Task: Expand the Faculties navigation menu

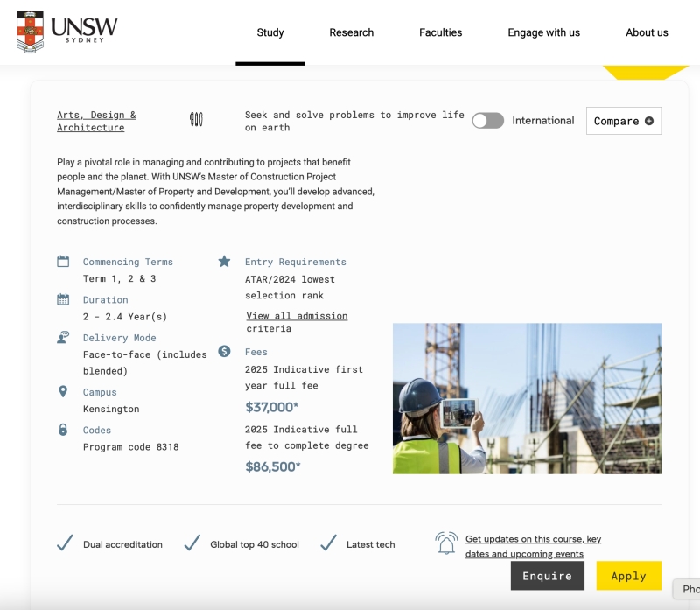Action: [x=440, y=32]
